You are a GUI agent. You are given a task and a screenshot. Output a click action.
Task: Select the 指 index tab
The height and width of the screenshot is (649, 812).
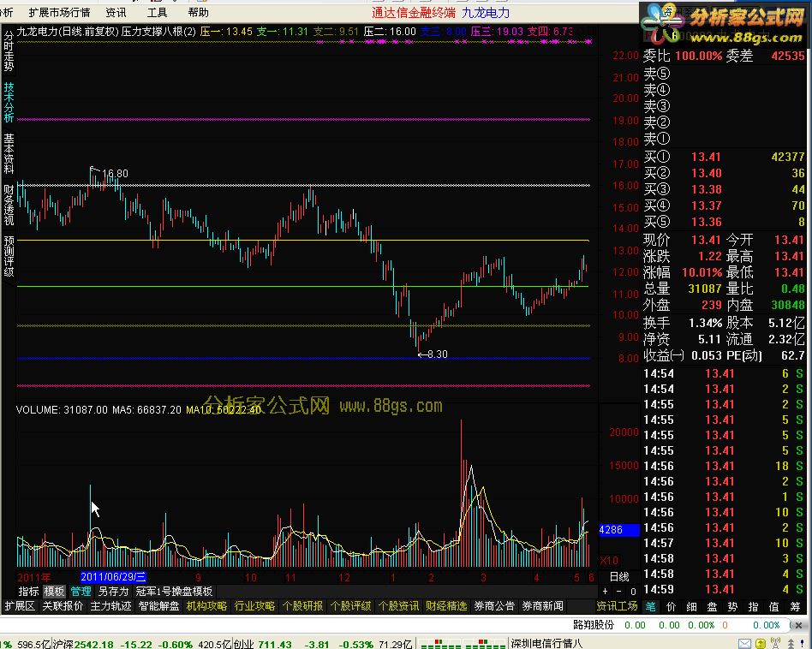click(754, 606)
